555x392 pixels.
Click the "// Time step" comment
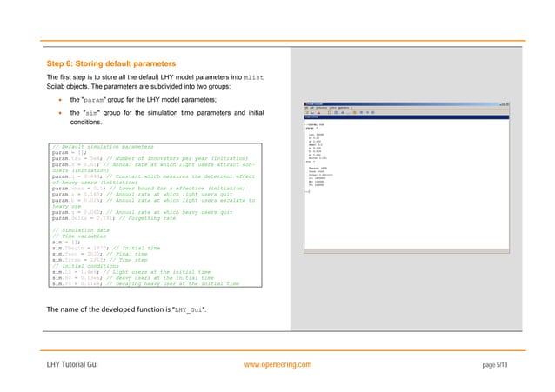point(127,260)
